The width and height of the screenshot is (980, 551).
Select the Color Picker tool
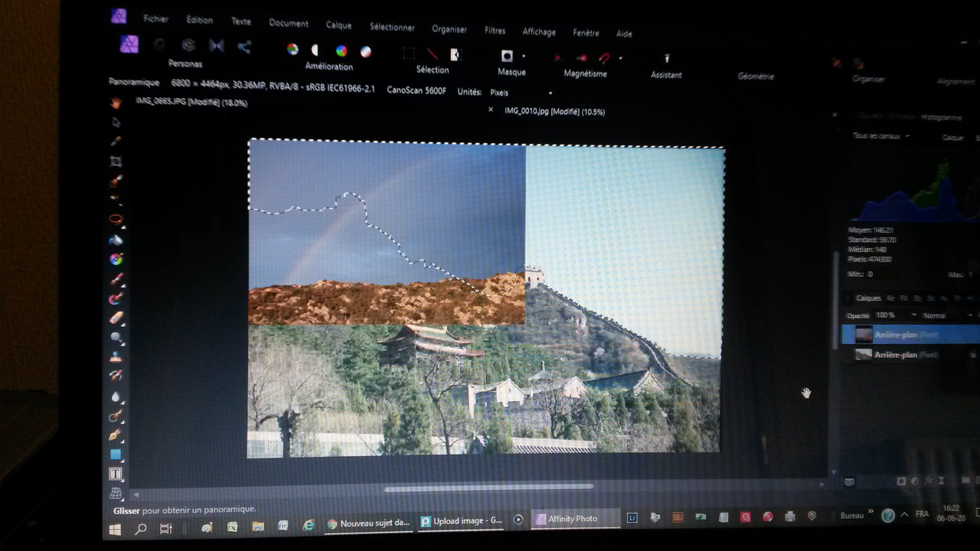click(x=116, y=141)
